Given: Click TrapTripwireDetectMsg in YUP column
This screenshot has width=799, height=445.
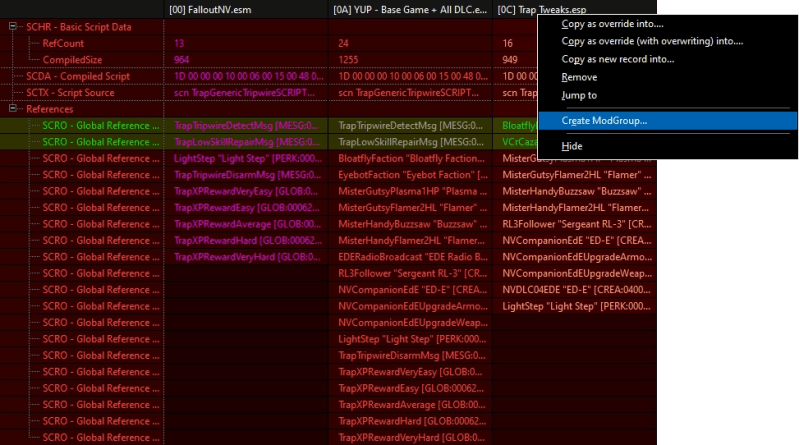Looking at the screenshot, I should [410, 125].
